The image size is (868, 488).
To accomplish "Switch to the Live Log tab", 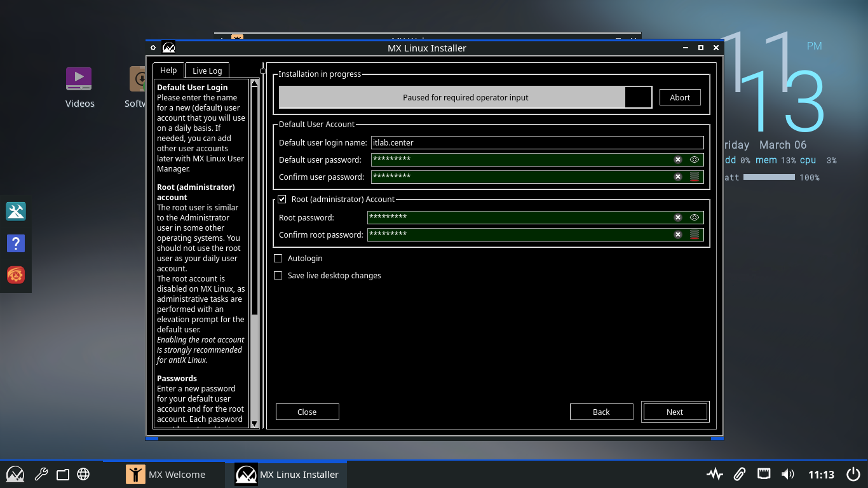I will tap(207, 71).
